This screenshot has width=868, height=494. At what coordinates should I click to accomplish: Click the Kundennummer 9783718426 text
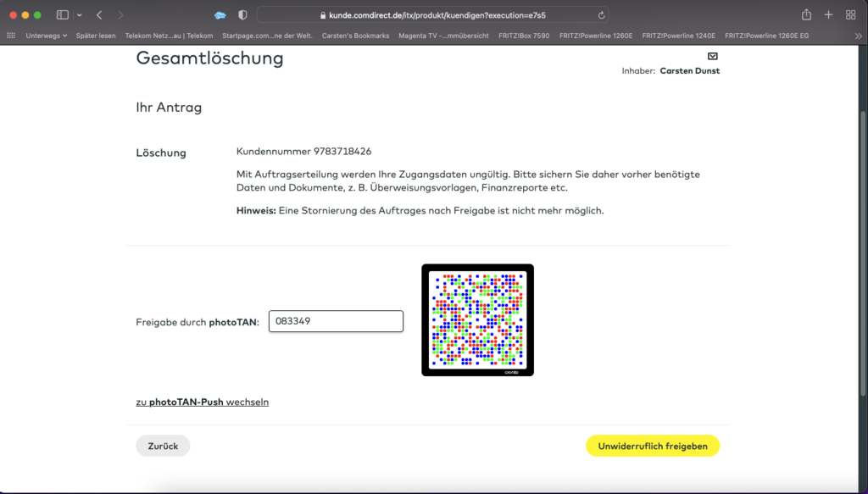(x=304, y=152)
